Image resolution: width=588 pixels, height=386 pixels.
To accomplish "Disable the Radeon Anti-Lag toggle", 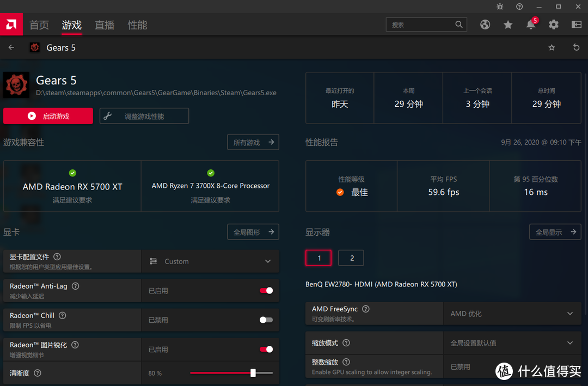I will tap(266, 290).
